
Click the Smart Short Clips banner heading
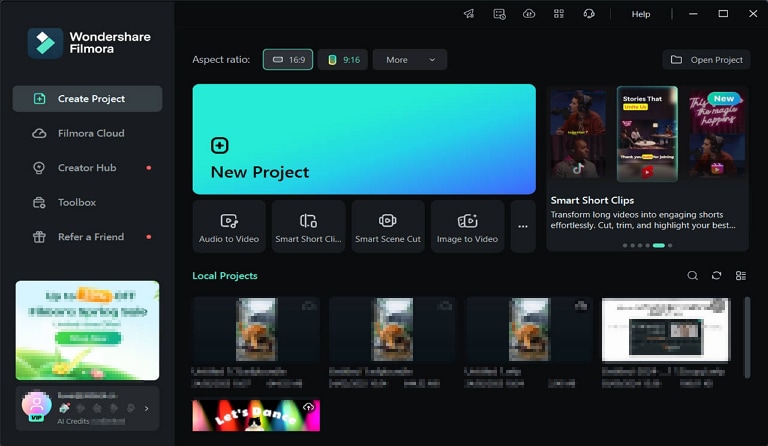[x=592, y=200]
